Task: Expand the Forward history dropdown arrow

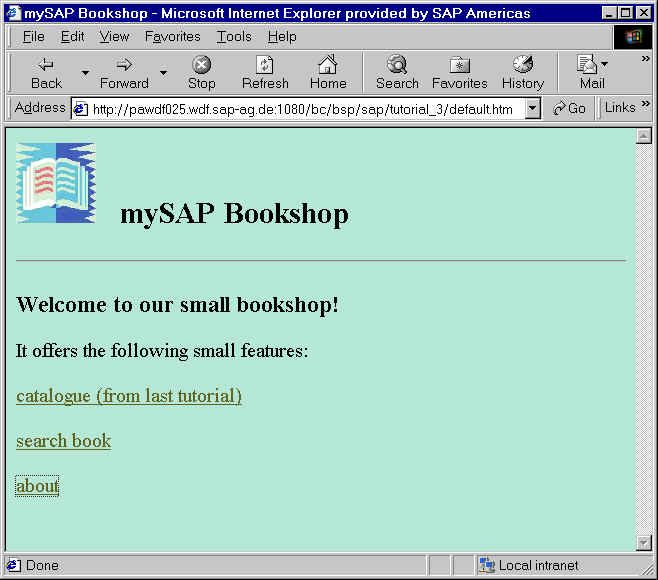Action: [x=163, y=73]
